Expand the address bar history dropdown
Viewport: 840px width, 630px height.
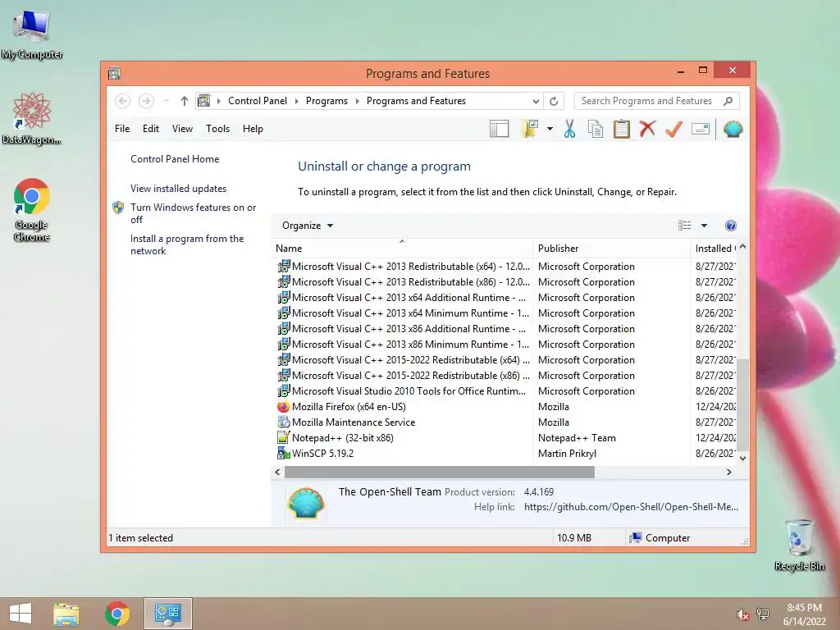tap(536, 101)
